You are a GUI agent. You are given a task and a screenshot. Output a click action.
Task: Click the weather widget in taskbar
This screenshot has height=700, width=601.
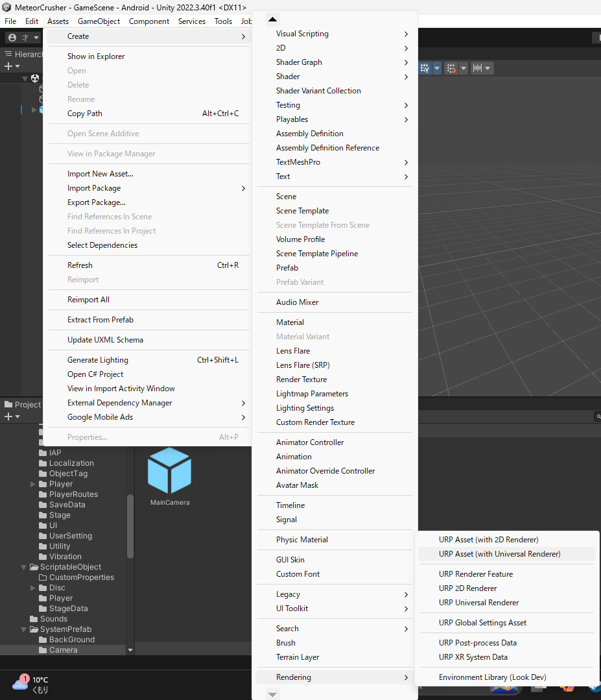tap(30, 684)
